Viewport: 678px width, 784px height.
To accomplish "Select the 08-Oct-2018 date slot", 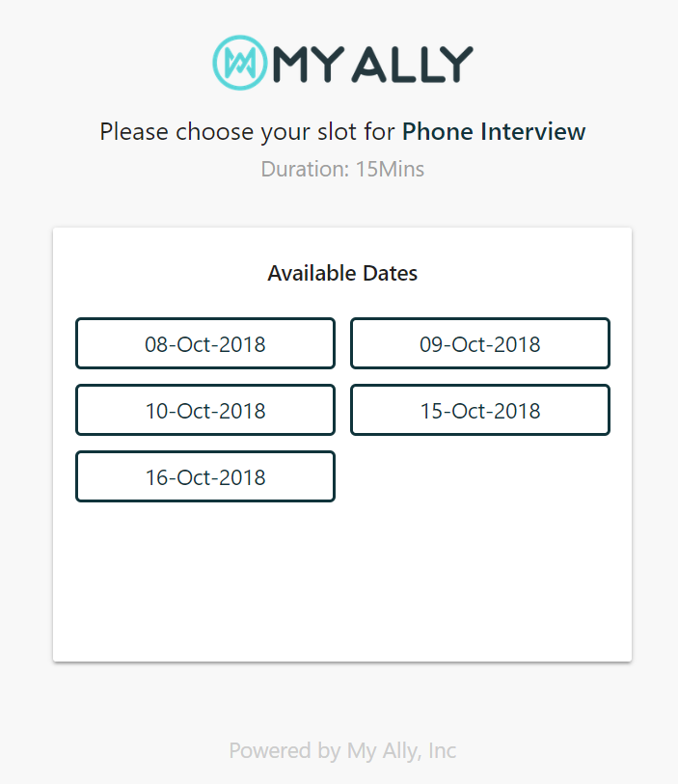I will tap(205, 344).
